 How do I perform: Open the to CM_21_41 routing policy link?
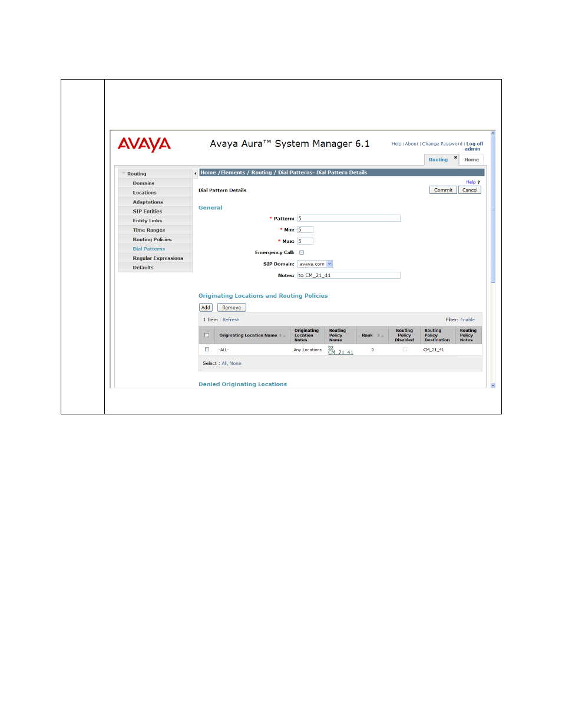tap(340, 350)
